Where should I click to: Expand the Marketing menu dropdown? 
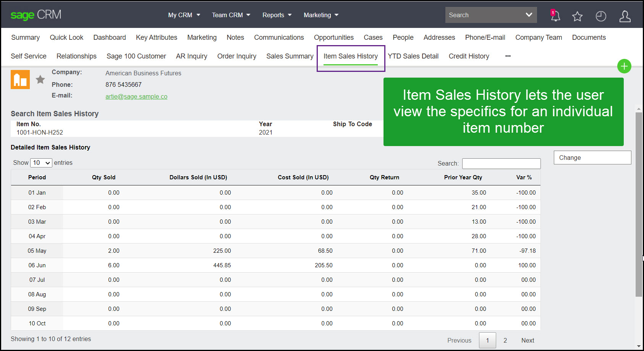point(320,15)
